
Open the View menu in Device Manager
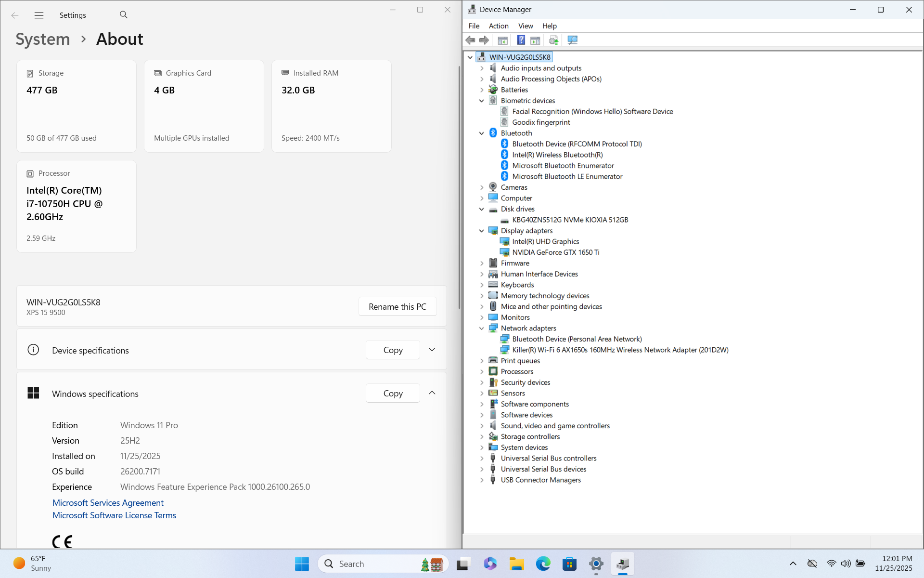(x=525, y=26)
